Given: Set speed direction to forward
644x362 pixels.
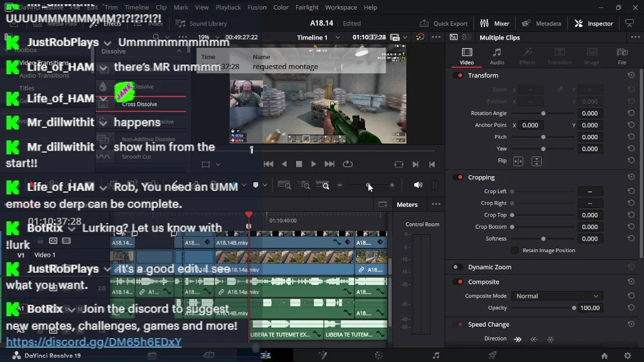Looking at the screenshot, I should click(518, 339).
